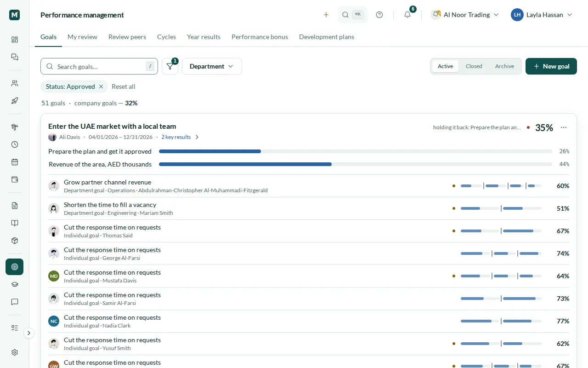The height and width of the screenshot is (368, 588).
Task: Open the goals target icon in sidebar
Action: pos(15,267)
